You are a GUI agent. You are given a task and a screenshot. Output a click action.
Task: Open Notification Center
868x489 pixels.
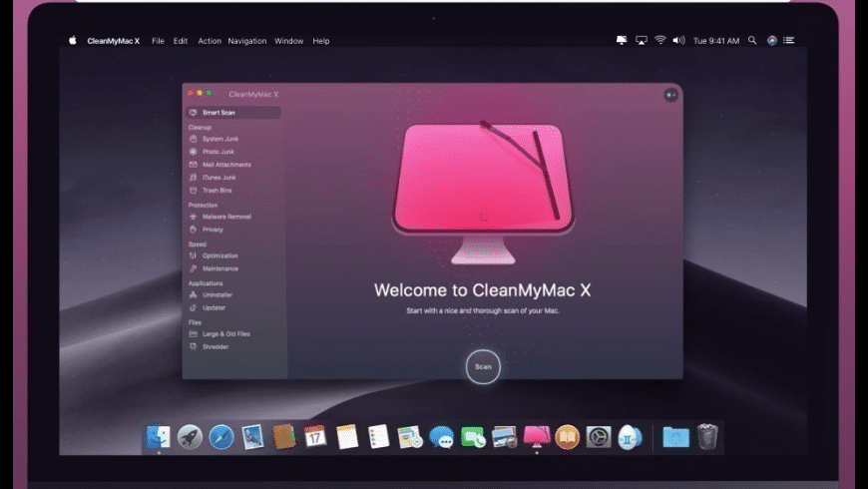pos(789,41)
